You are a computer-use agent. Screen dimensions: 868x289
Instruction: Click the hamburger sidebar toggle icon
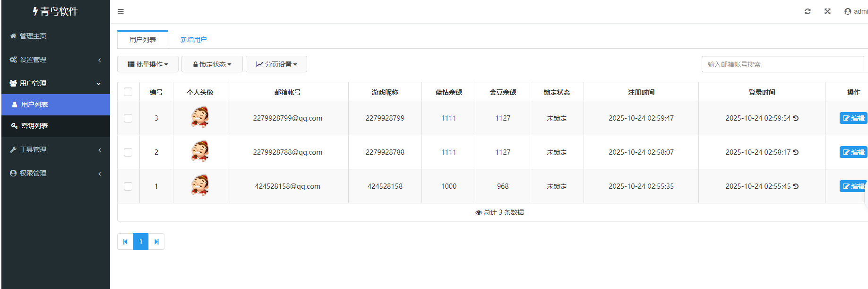[x=120, y=11]
